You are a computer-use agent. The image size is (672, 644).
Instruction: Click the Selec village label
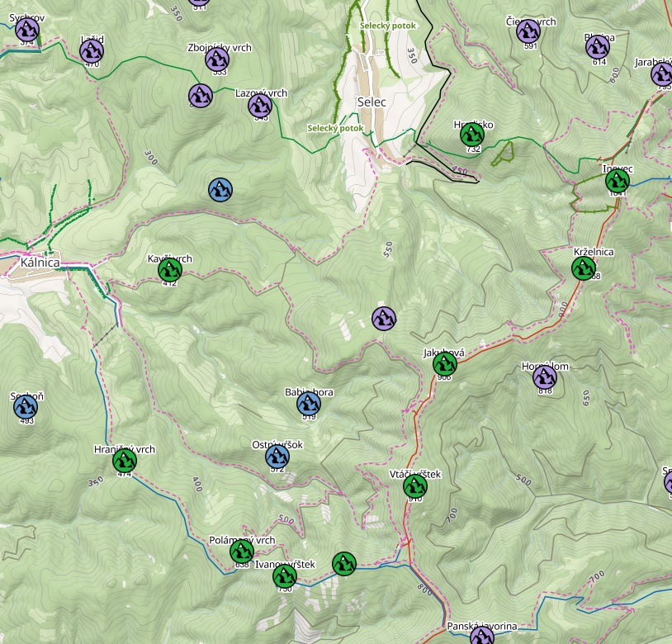pyautogui.click(x=372, y=102)
